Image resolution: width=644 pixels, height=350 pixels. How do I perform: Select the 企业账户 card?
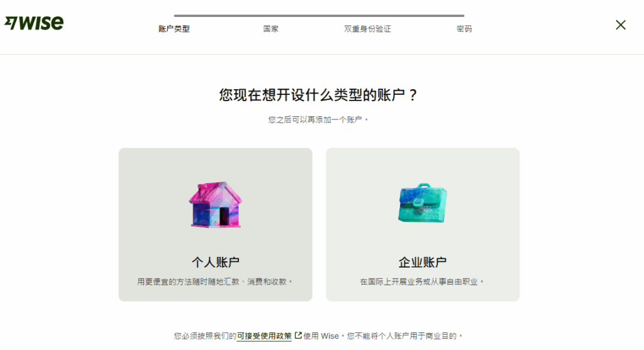[x=423, y=224]
